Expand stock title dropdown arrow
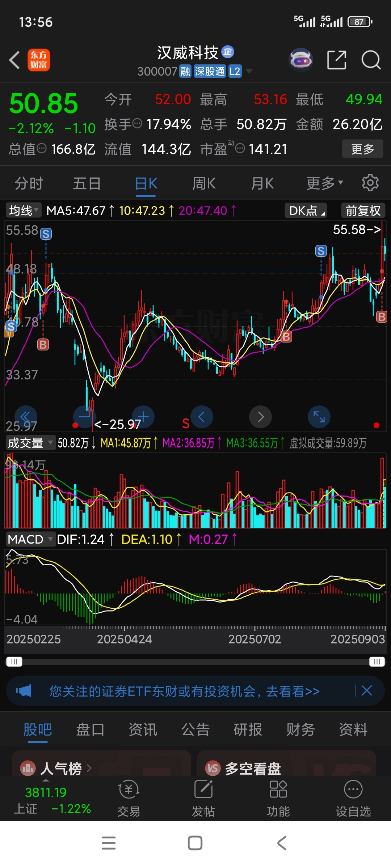Viewport: 391px width, 868px height. [x=249, y=71]
